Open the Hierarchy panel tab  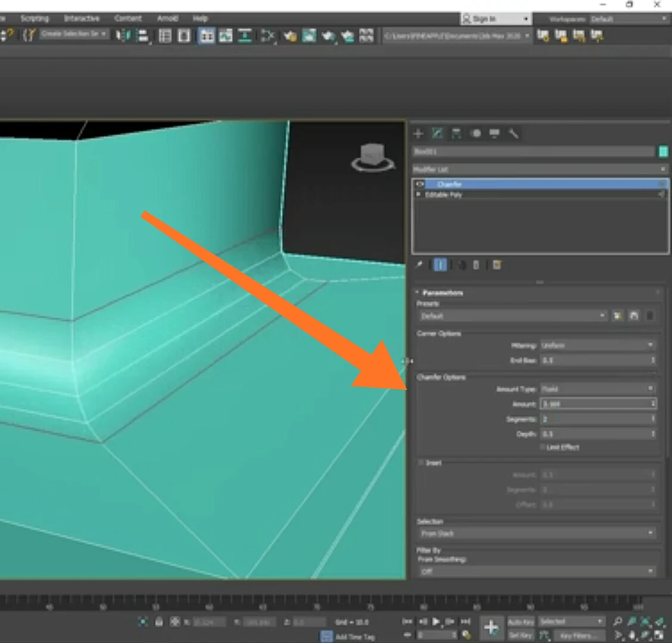point(456,133)
